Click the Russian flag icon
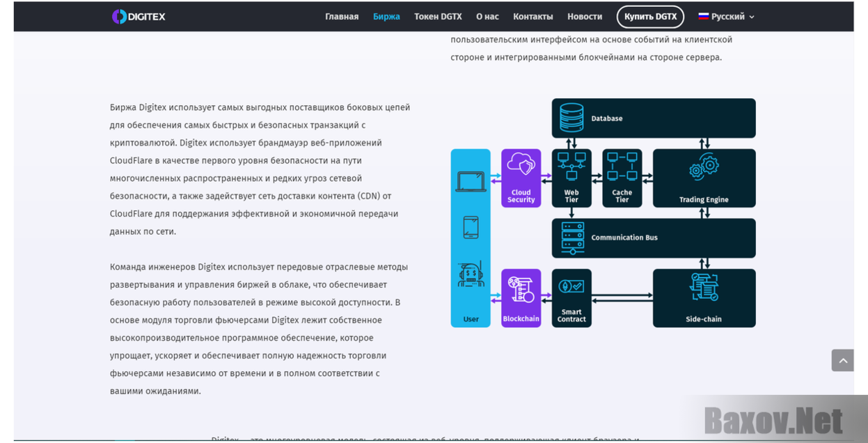The image size is (868, 443). [x=703, y=17]
